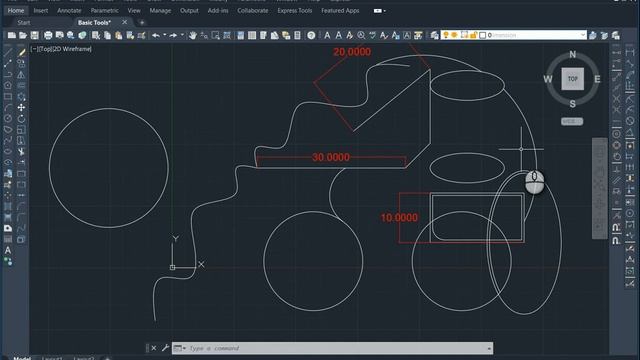Click the Make Object's Layer Current icon
The image size is (640, 360).
coord(593,36)
